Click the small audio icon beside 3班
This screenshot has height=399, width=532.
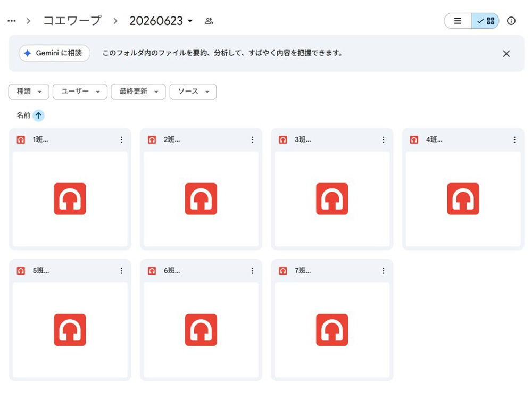283,140
